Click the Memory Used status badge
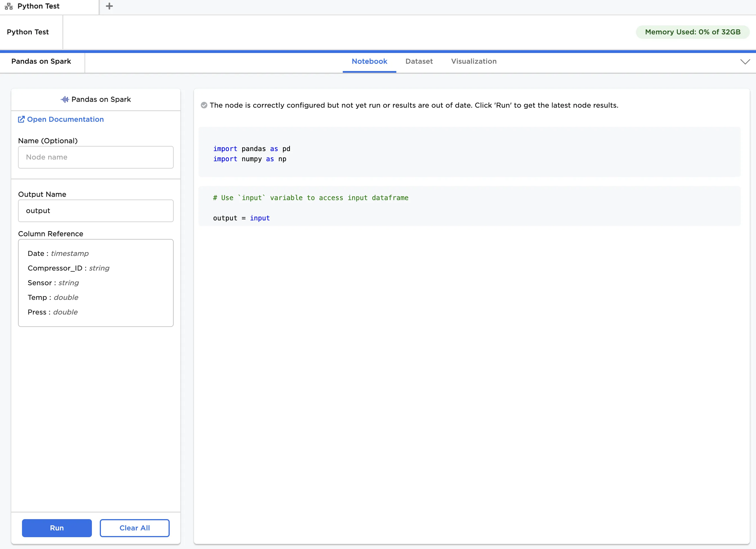The image size is (756, 549). coord(692,32)
